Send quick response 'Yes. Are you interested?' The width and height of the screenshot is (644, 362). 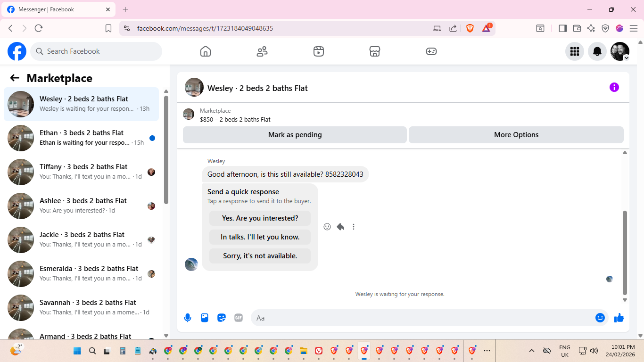[x=260, y=218]
